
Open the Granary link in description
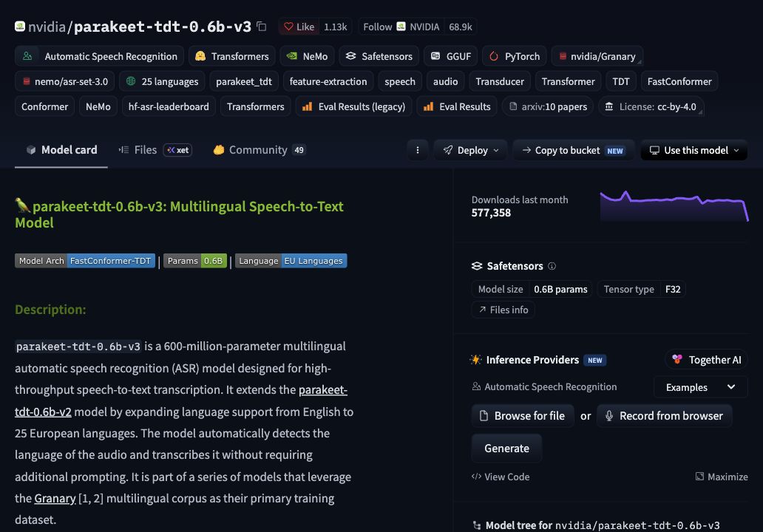point(55,499)
